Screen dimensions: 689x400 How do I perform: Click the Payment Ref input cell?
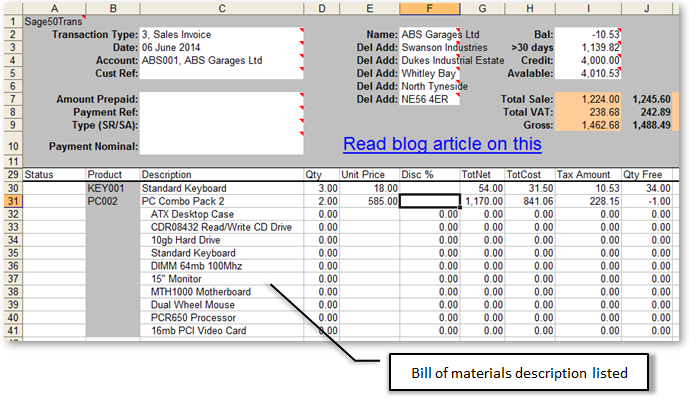click(221, 112)
